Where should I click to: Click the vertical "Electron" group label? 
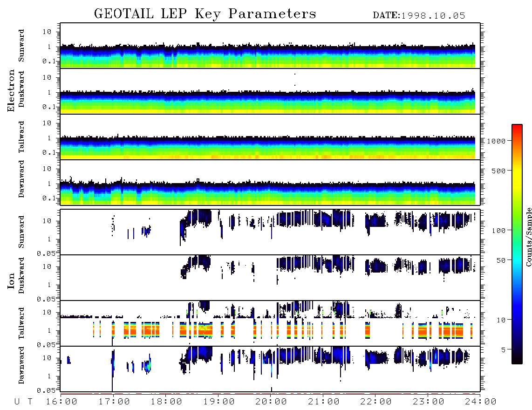(x=11, y=91)
